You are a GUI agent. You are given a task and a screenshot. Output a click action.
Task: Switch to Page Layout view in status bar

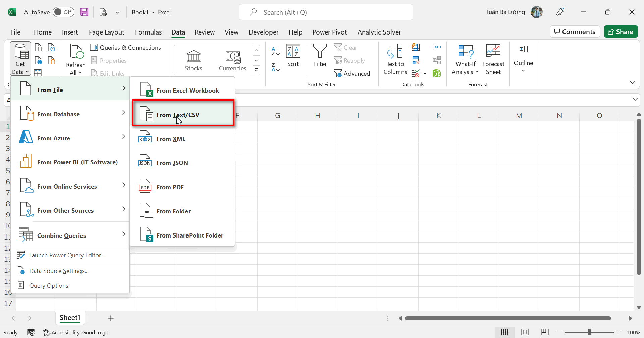coord(525,332)
